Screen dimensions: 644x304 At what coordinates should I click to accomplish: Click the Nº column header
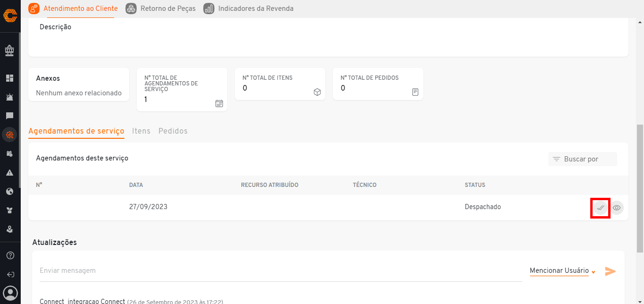[x=39, y=185]
